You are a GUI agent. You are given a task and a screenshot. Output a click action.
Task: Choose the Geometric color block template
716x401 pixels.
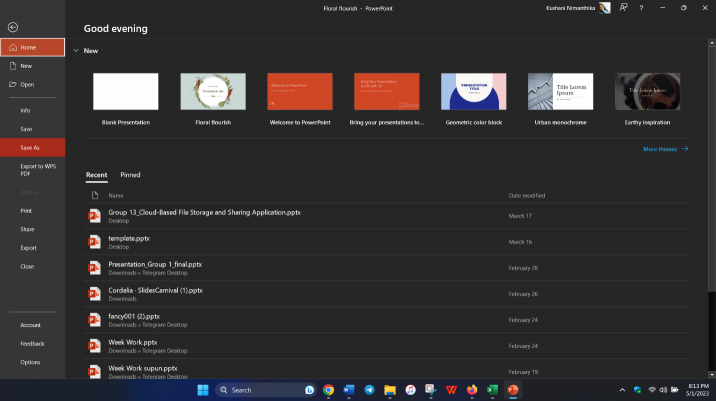pyautogui.click(x=474, y=99)
